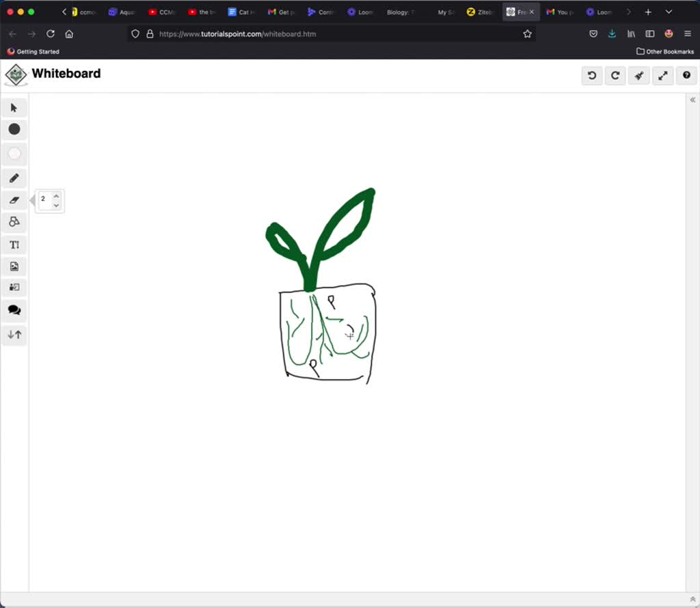
Task: Open Whiteboard help with the question mark
Action: pyautogui.click(x=686, y=75)
